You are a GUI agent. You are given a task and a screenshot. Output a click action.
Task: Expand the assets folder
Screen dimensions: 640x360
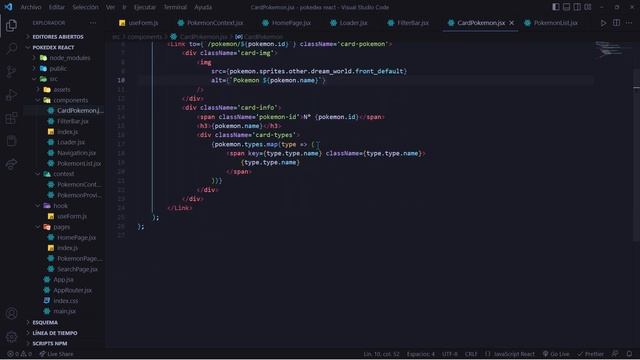coord(62,89)
